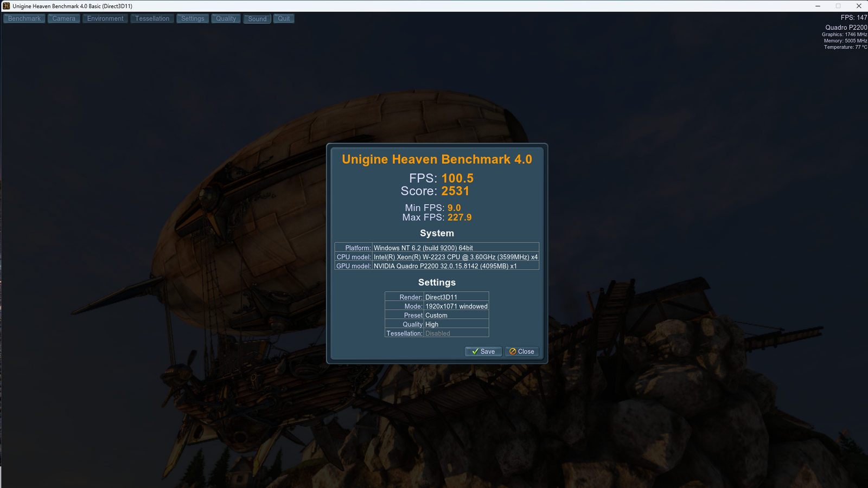
Task: Toggle the Sound button in top toolbar
Action: (x=257, y=19)
